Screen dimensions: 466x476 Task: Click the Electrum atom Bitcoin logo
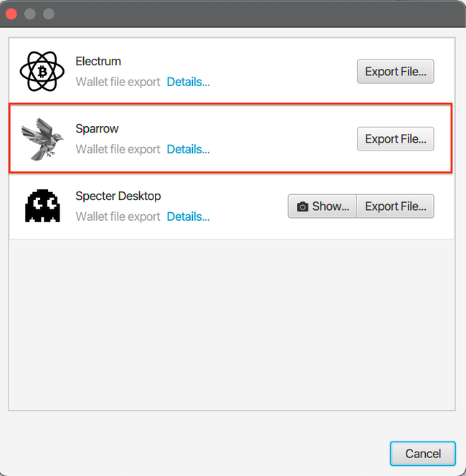[x=42, y=71]
